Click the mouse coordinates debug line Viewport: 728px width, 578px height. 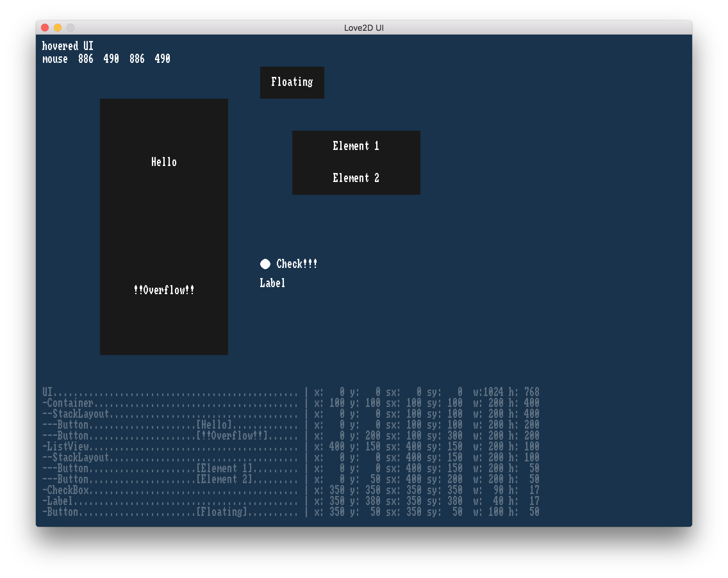(106, 59)
